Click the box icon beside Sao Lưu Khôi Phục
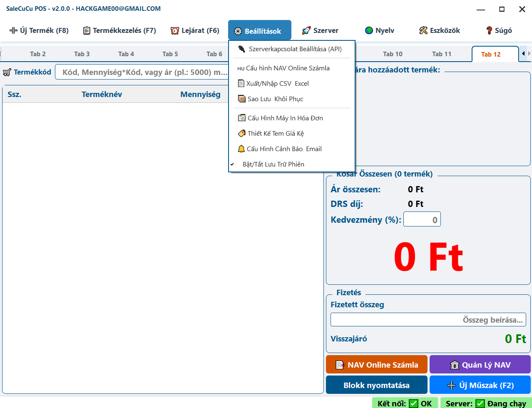Viewport: 532px width, 408px height. tap(241, 99)
